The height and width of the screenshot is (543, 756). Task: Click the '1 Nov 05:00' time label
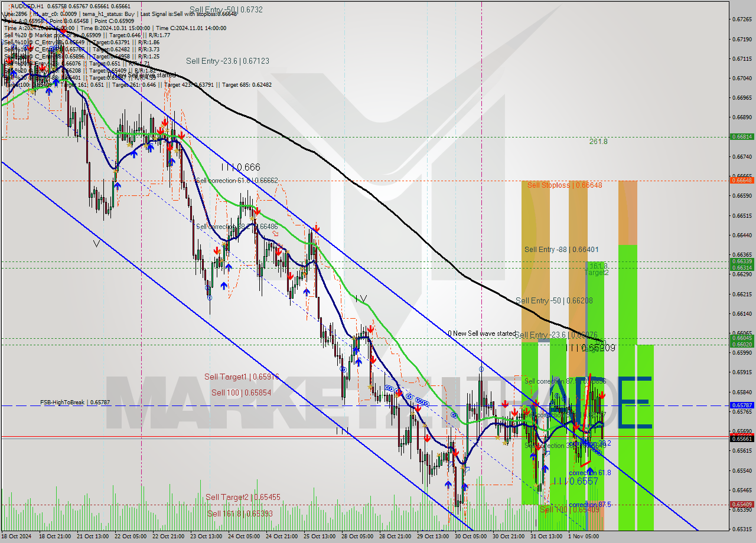point(584,537)
